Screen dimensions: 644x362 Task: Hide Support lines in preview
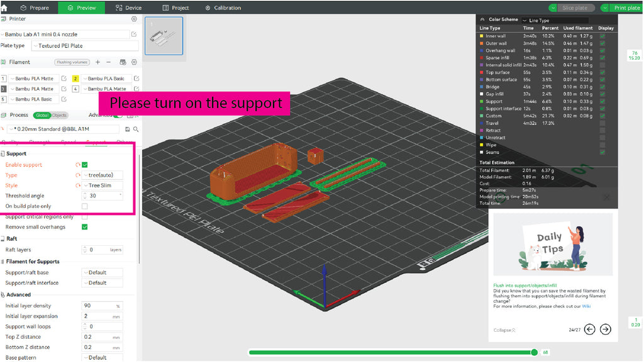tap(602, 101)
